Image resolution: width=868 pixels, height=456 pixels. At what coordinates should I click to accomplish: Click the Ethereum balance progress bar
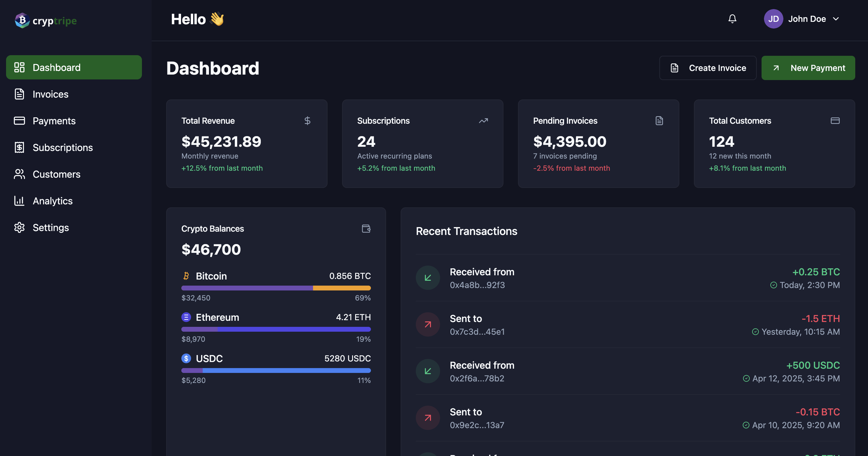pos(276,329)
